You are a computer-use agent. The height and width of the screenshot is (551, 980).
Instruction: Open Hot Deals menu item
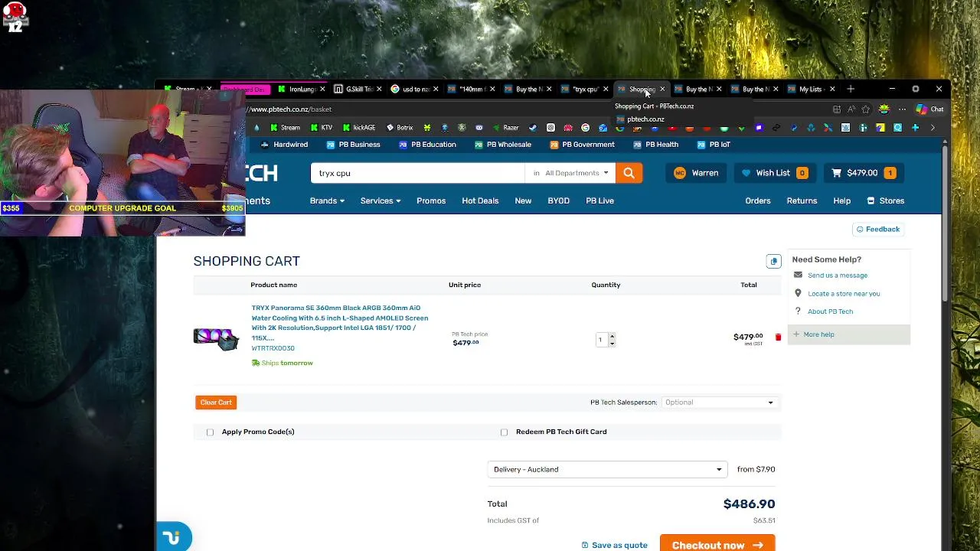[x=480, y=201]
